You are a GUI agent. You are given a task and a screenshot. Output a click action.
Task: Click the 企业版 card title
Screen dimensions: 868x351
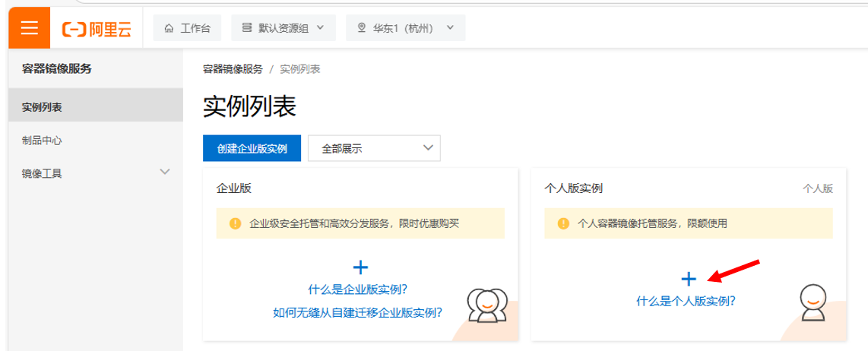(234, 188)
